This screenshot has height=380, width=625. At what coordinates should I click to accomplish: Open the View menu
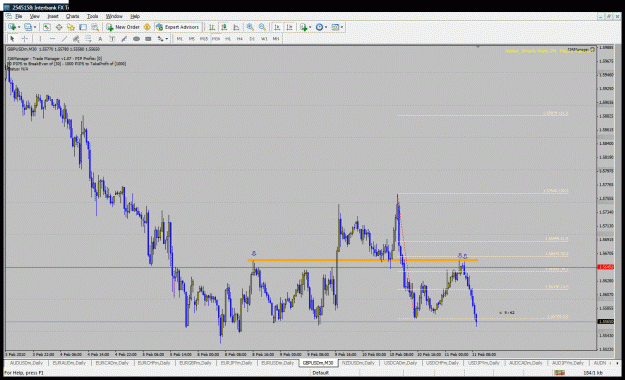35,16
